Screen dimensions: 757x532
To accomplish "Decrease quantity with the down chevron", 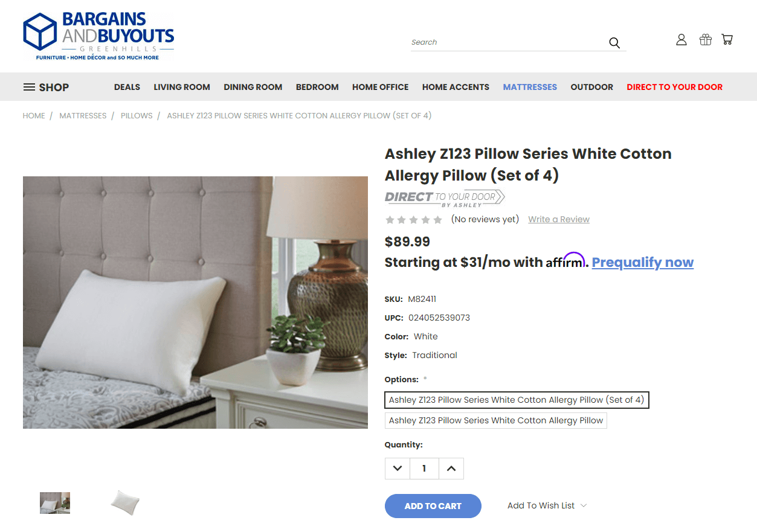I will [x=398, y=468].
